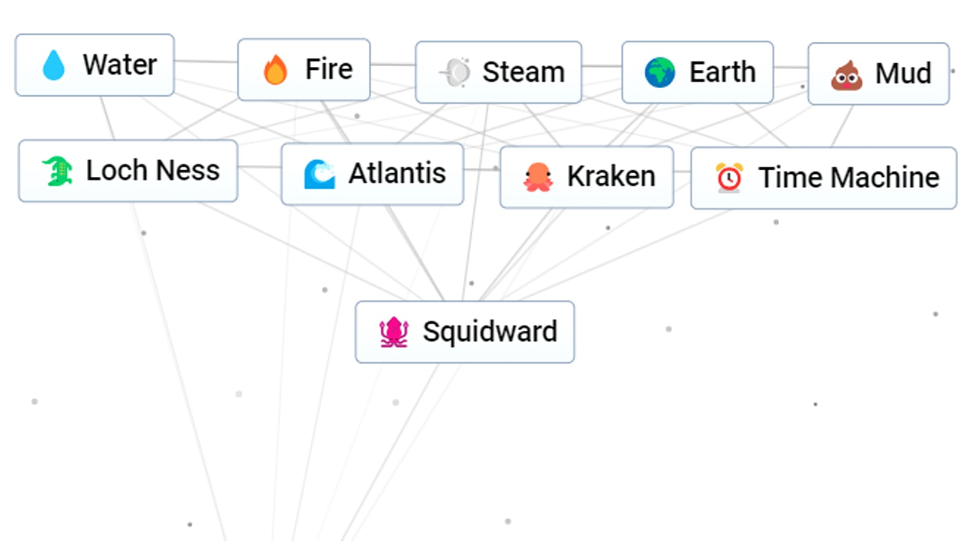Pick the Kraken text label
Screen dimensions: 980x551
click(611, 176)
